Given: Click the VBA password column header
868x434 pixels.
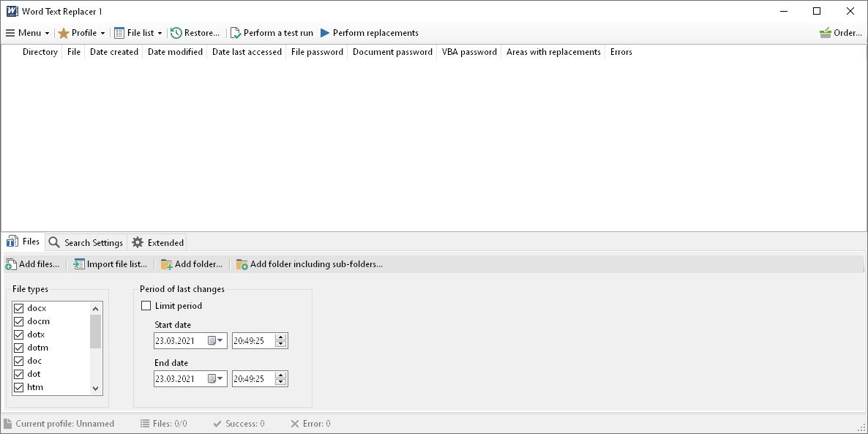Looking at the screenshot, I should click(x=469, y=52).
